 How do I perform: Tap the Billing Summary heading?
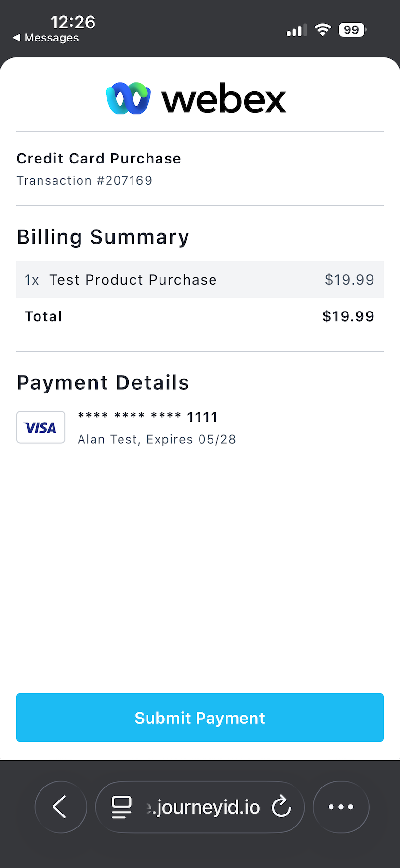[x=103, y=237]
